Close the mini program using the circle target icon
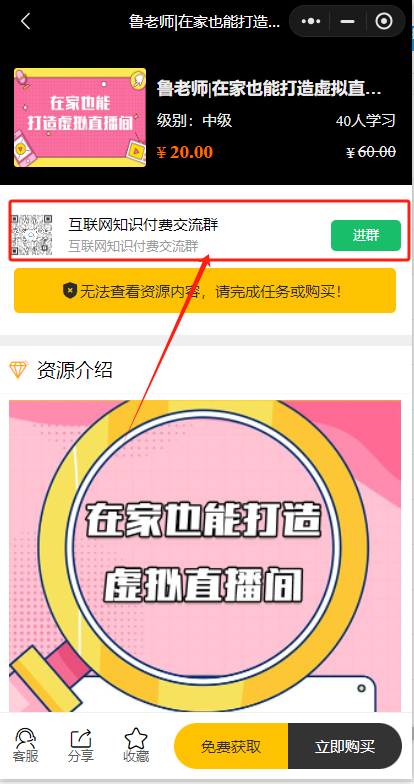Screen dimensions: 414x784 pos(384,22)
